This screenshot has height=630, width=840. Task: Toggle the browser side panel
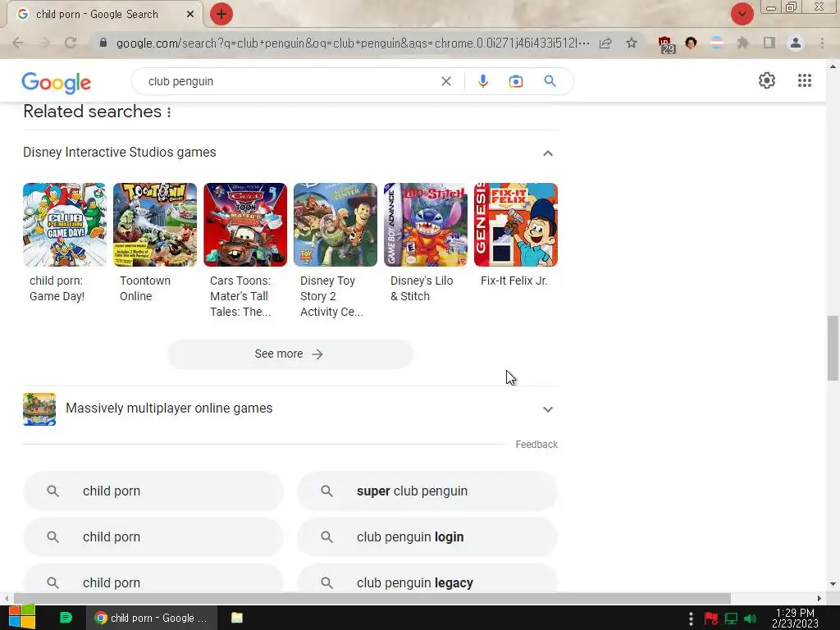coord(769,43)
